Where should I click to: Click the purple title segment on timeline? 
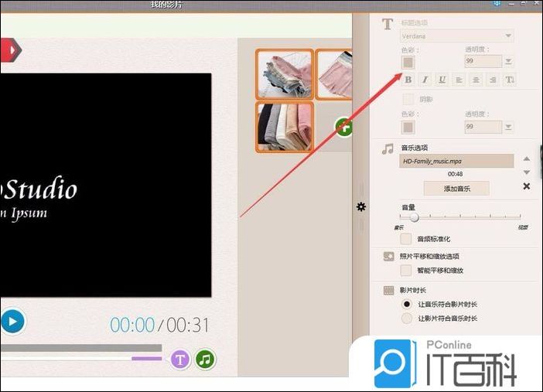tap(146, 359)
